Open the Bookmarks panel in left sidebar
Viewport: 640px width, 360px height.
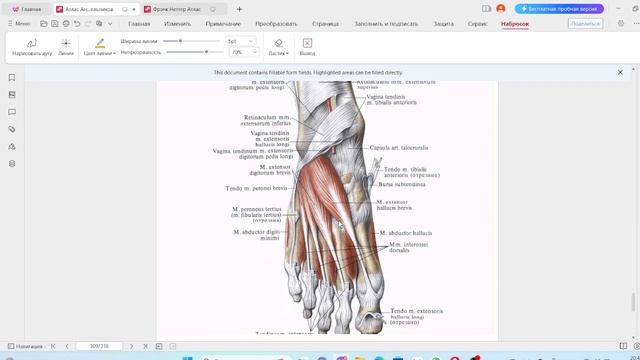coord(12,78)
